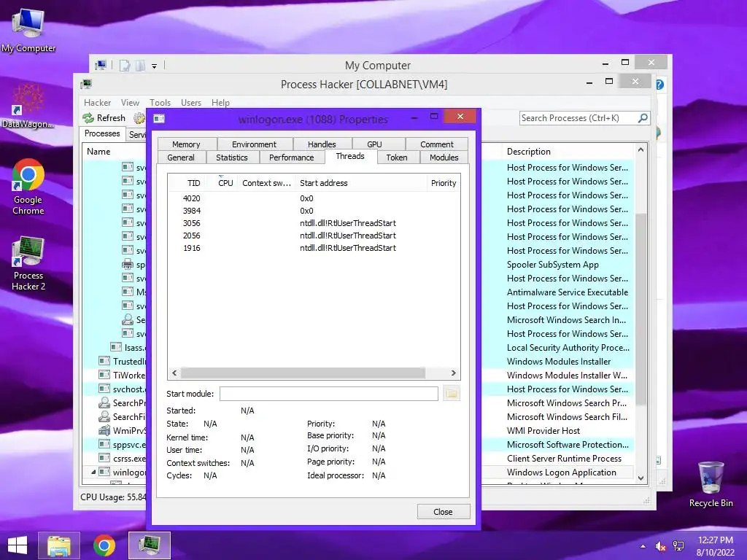This screenshot has width=747, height=560.
Task: Open the quick access toolbar dropdown in My Computer
Action: 155,66
